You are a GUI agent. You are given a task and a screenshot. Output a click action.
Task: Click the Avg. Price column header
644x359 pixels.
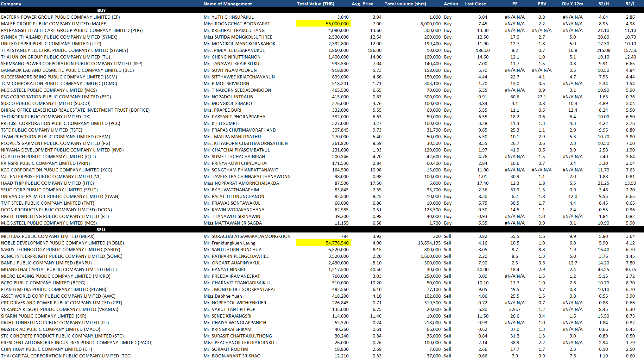(362, 4)
